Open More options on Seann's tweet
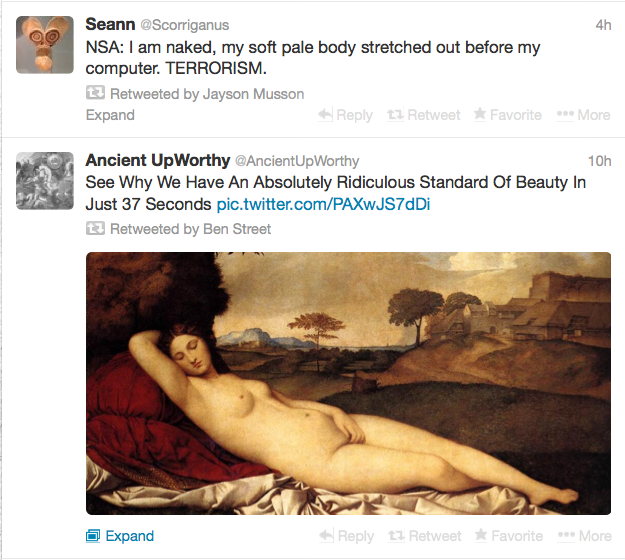Image resolution: width=625 pixels, height=560 pixels. pos(584,115)
